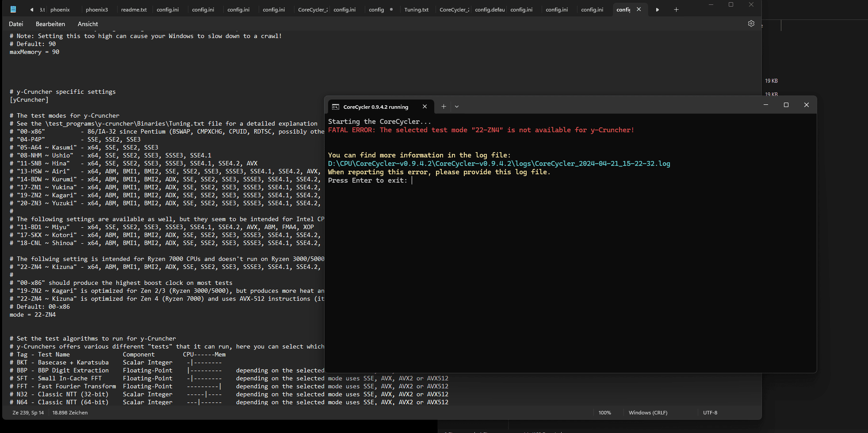Switch to the Tuning.txt tab
The image size is (868, 433).
pyautogui.click(x=417, y=10)
